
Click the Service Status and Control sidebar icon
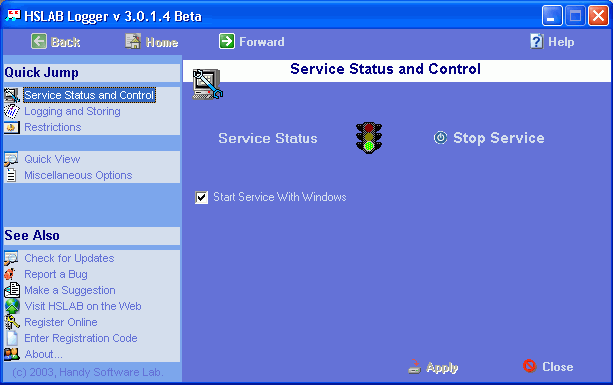[x=12, y=95]
